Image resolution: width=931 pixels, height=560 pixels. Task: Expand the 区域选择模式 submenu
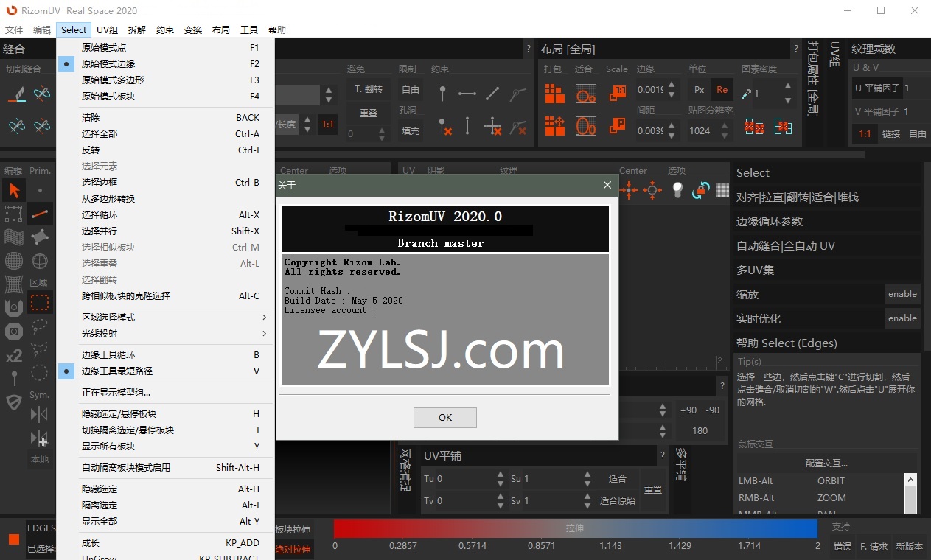(165, 317)
